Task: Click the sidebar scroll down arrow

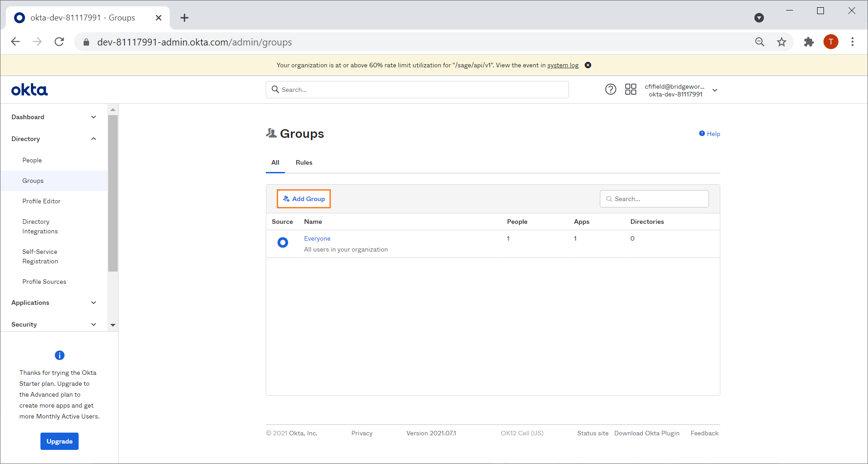Action: tap(113, 325)
